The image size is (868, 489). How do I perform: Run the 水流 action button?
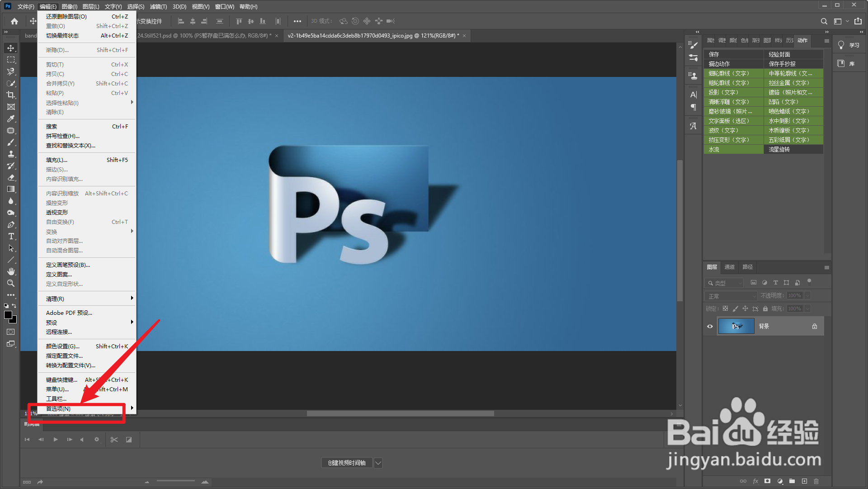pos(733,149)
